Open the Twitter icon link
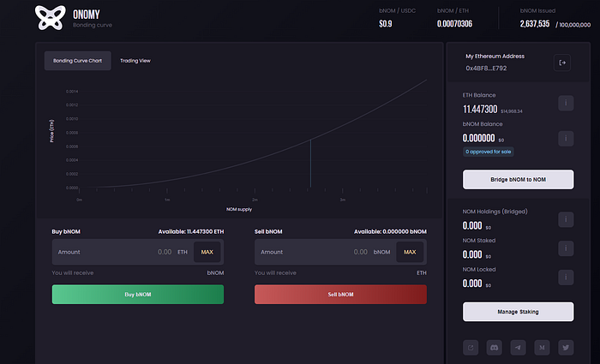The image size is (600, 364). (x=566, y=348)
